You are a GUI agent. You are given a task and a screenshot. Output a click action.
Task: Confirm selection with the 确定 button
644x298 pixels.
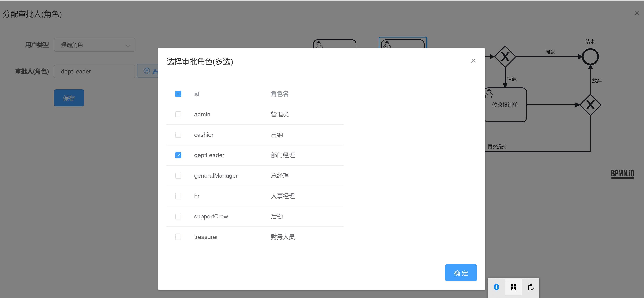pos(461,273)
